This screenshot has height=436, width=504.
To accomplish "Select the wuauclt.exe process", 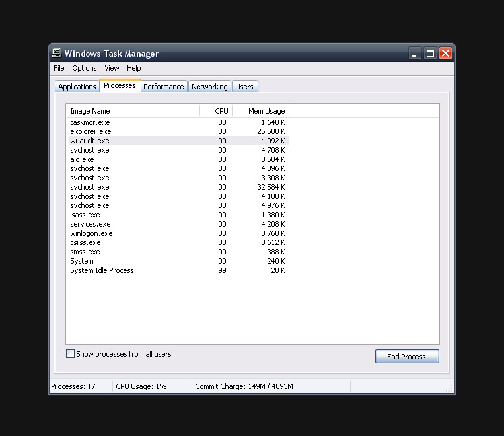I will (x=179, y=141).
